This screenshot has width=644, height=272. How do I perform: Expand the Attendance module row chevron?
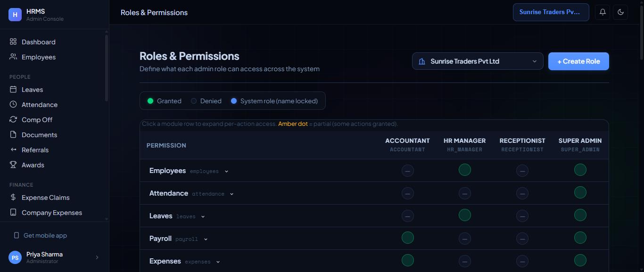(231, 194)
